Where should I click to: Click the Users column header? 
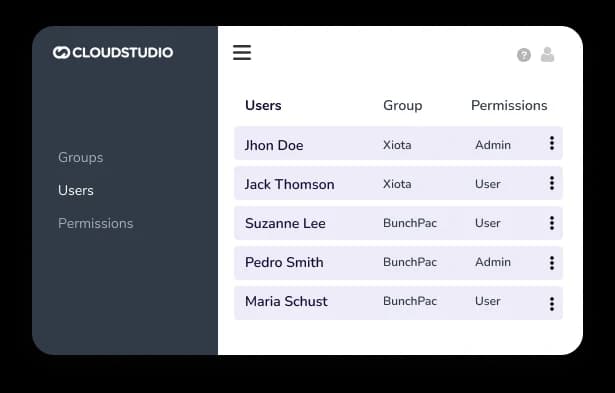click(x=263, y=106)
